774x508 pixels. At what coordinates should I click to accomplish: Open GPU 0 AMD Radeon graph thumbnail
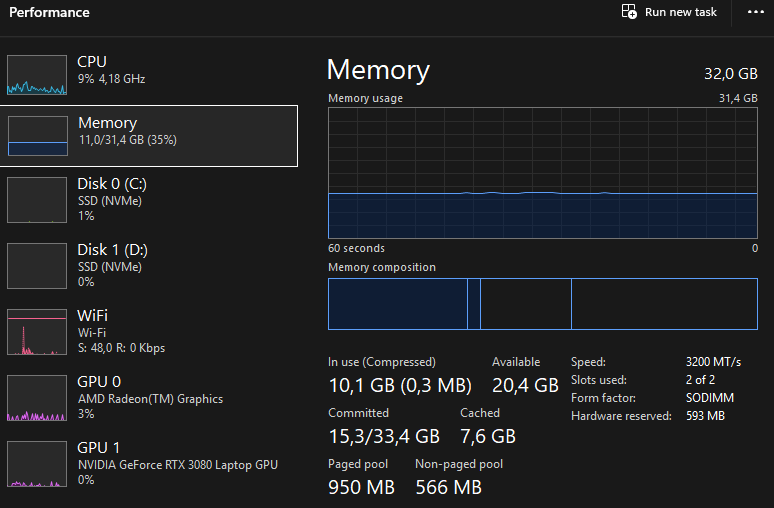tap(36, 398)
